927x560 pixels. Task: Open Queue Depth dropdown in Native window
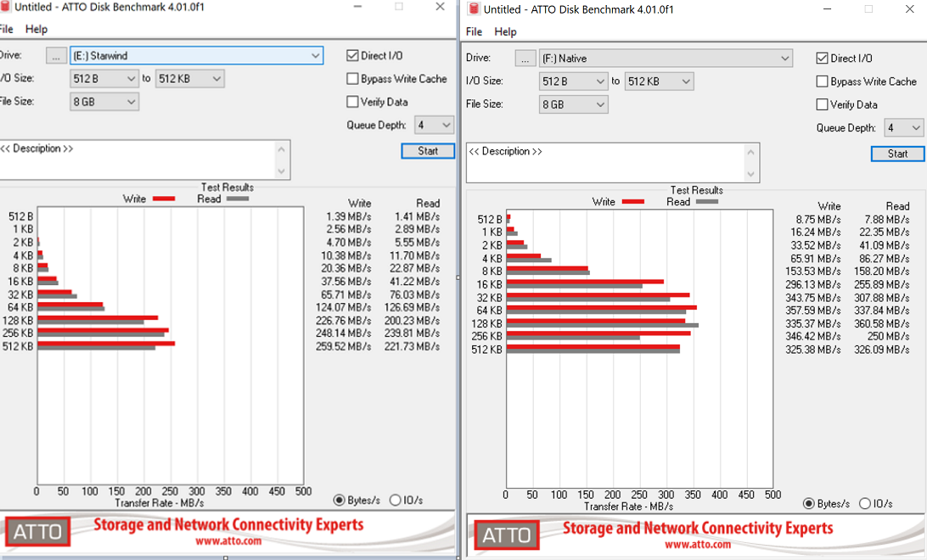point(903,127)
